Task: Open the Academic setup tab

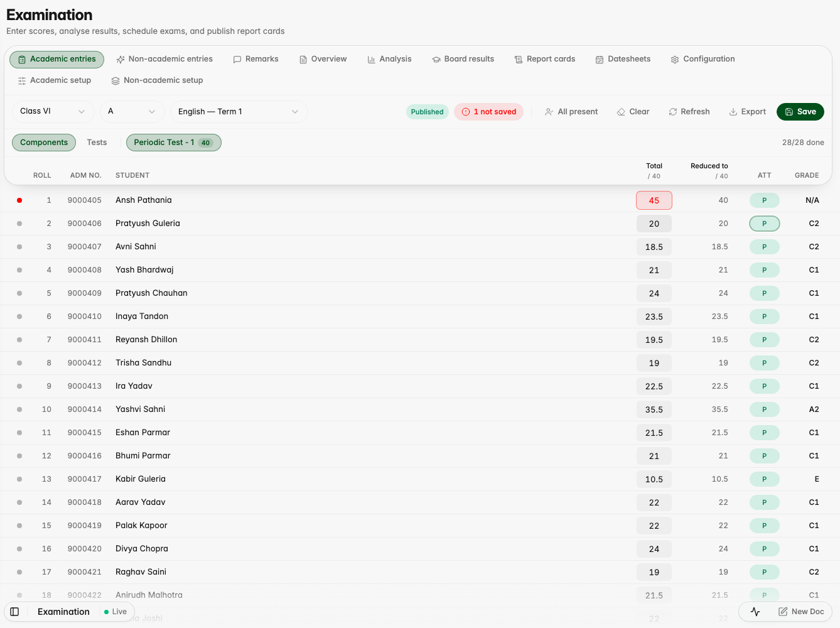Action: point(55,80)
